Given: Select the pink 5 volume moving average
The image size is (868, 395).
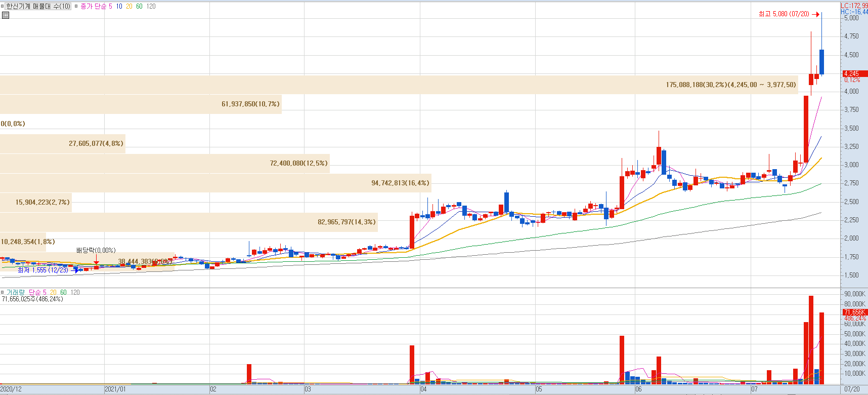Looking at the screenshot, I should pyautogui.click(x=45, y=292).
